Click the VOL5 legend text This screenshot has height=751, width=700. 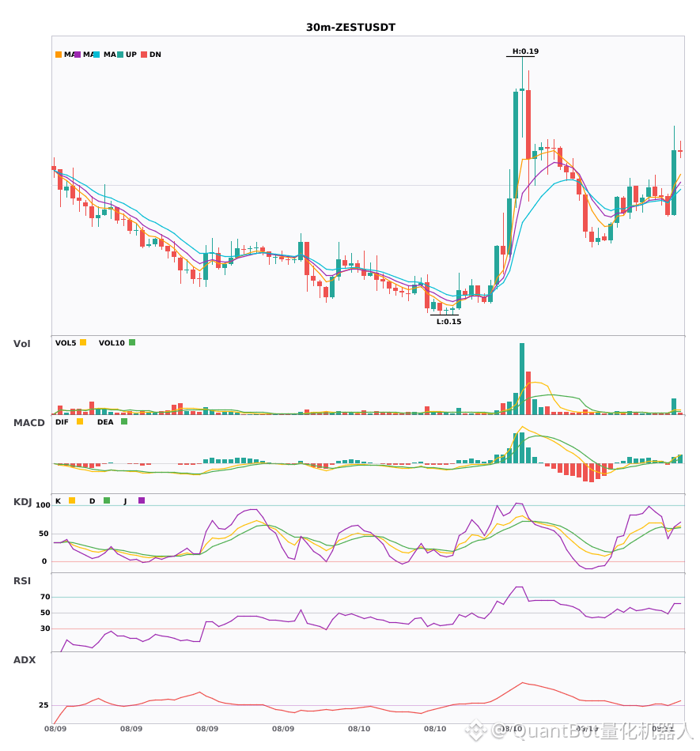pos(66,343)
